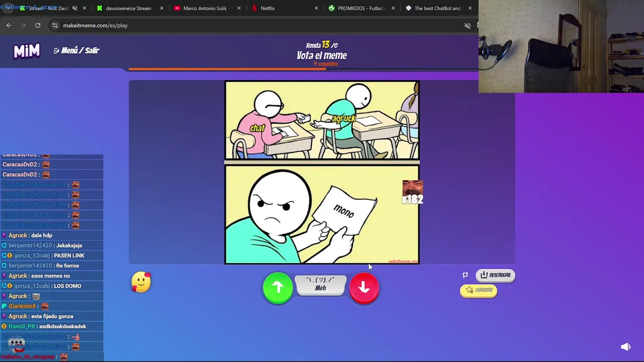Click chat message 'Jakaksjsjs'
The width and height of the screenshot is (644, 362).
(69, 245)
